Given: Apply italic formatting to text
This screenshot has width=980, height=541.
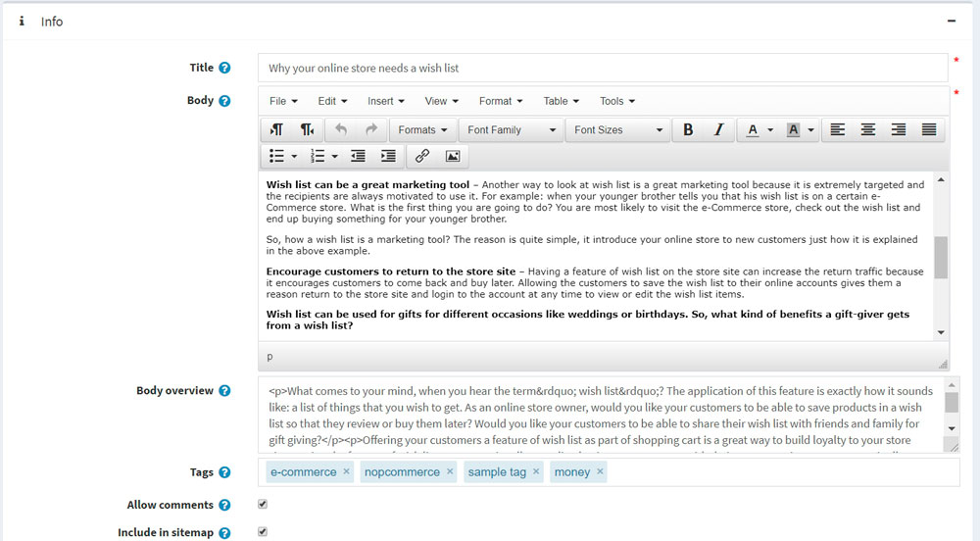Looking at the screenshot, I should coord(718,129).
